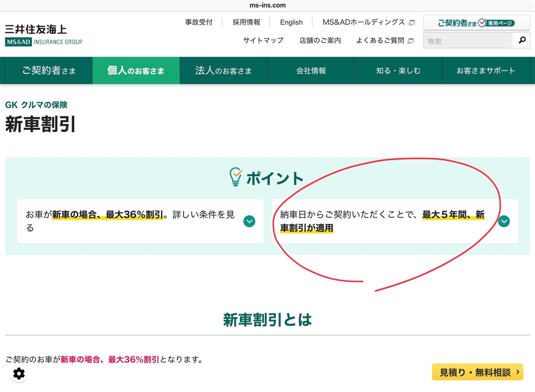
Task: Open the お客さまサポート menu
Action: tap(486, 70)
